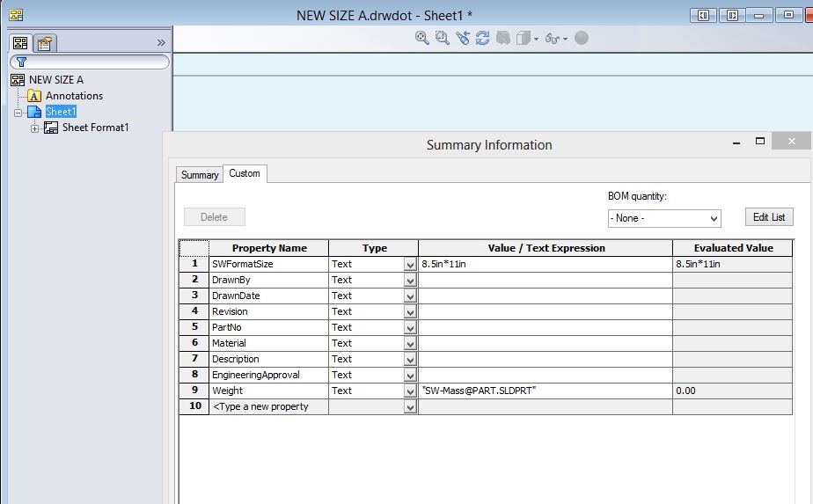Click the Value / Text Expression header
Viewport: 813px width, 504px height.
pyautogui.click(x=546, y=248)
